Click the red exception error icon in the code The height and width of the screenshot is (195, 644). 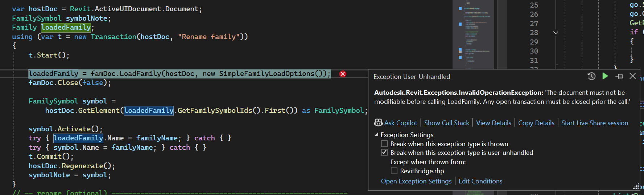343,74
